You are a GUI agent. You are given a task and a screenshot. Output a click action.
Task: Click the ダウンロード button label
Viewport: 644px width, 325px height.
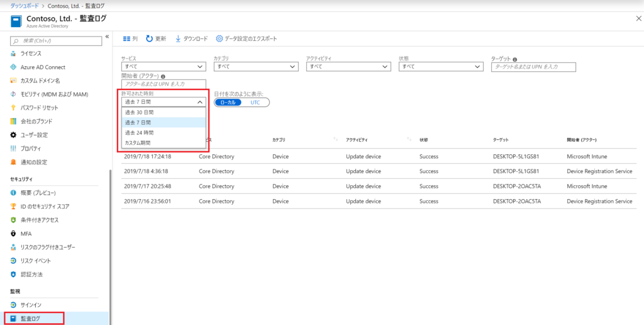tap(196, 38)
